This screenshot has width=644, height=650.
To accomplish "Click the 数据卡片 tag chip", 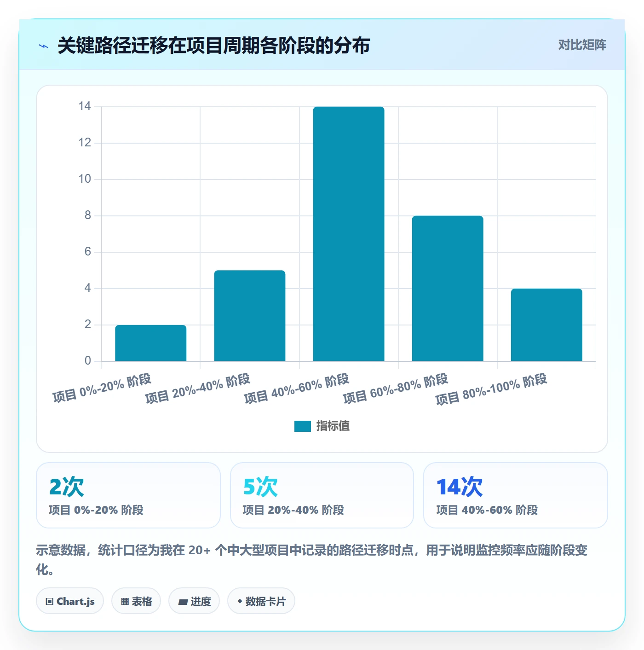I will tap(261, 601).
